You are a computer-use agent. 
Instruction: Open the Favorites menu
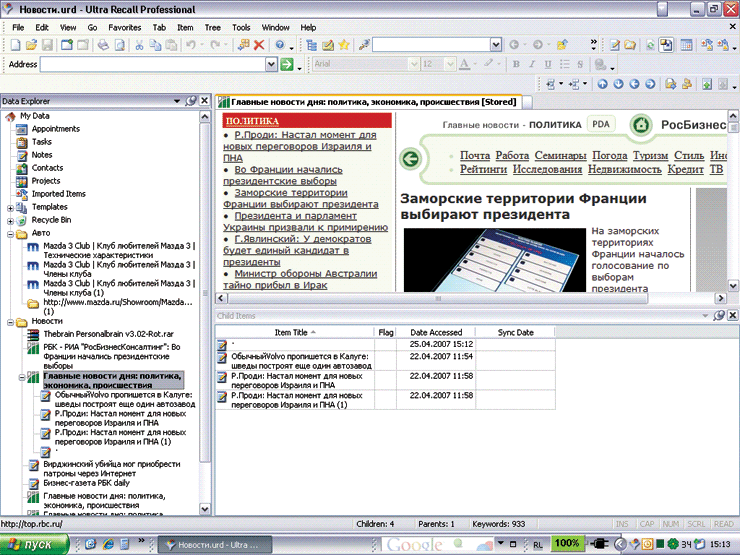(125, 27)
